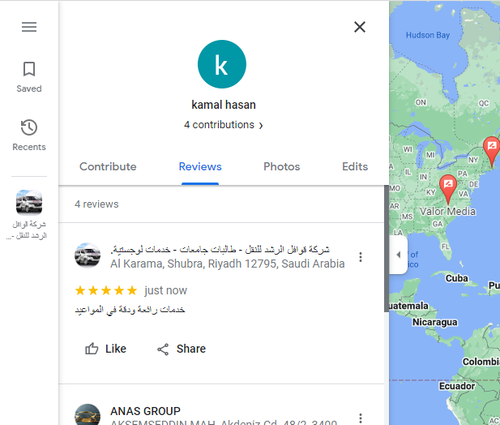Click the share icon on first review
The image size is (500, 425).
pyautogui.click(x=163, y=349)
